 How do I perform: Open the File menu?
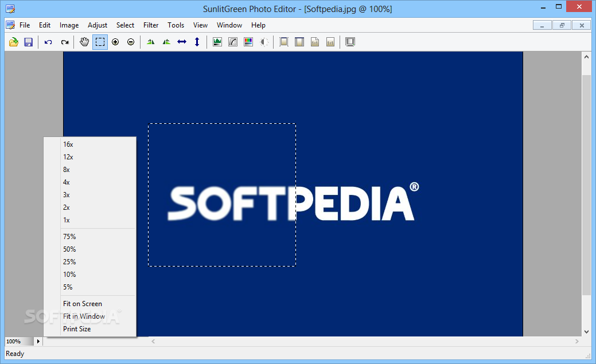[25, 25]
